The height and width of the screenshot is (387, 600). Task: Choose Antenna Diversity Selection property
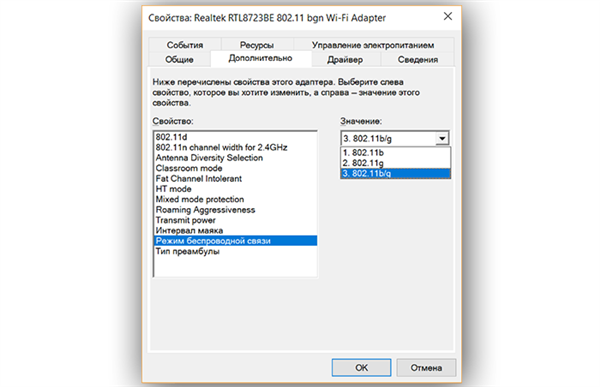[x=236, y=158]
